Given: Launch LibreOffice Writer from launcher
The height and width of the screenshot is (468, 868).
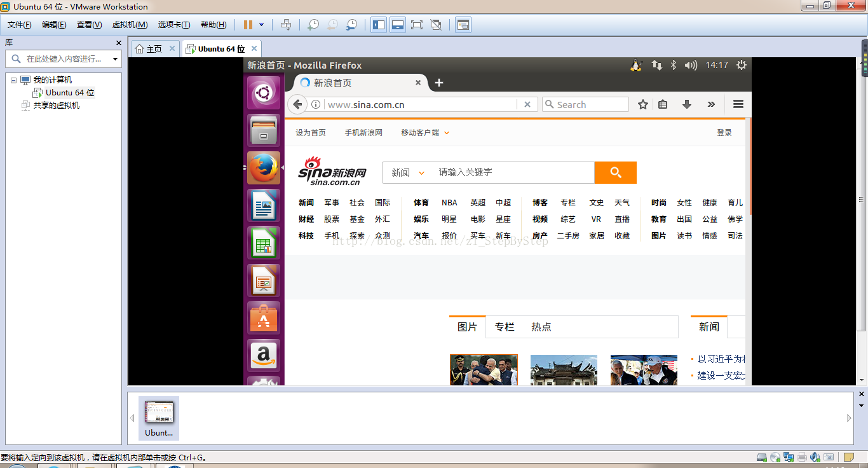Looking at the screenshot, I should click(263, 205).
